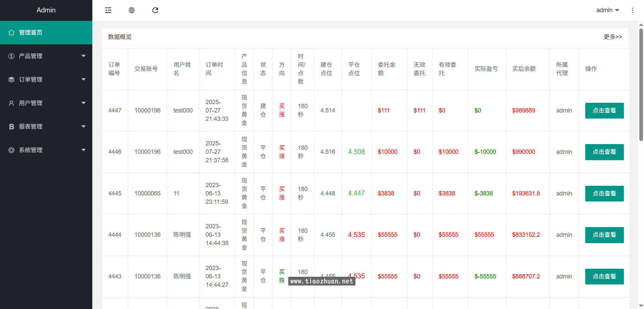Image resolution: width=644 pixels, height=309 pixels.
Task: Select order number 4444 cell
Action: [x=115, y=235]
